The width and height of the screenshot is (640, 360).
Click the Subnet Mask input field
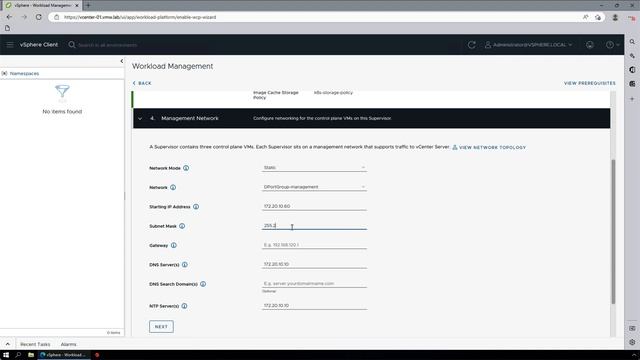tap(314, 225)
